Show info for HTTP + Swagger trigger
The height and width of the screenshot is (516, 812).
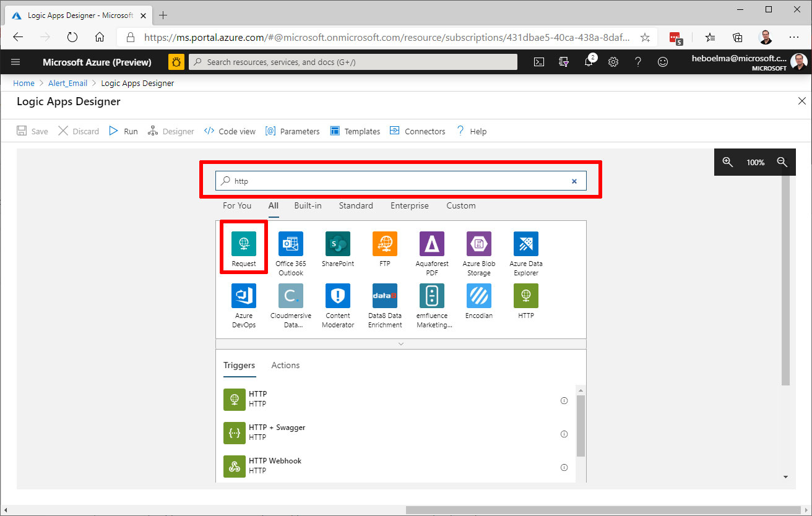[564, 434]
